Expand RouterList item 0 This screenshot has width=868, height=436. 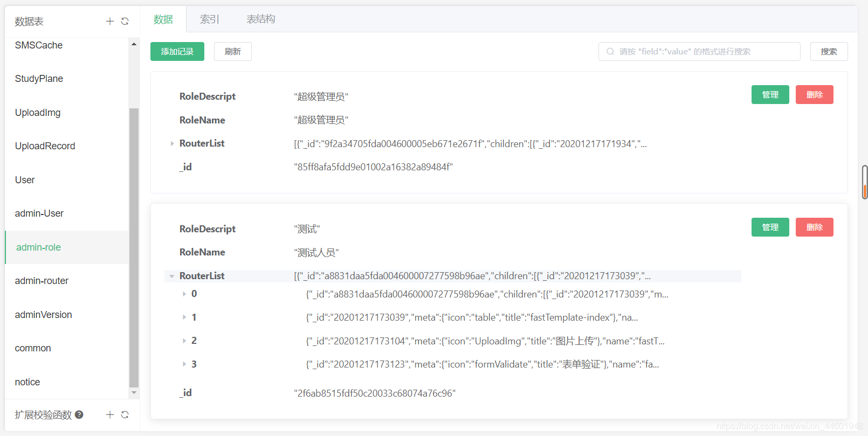click(184, 294)
